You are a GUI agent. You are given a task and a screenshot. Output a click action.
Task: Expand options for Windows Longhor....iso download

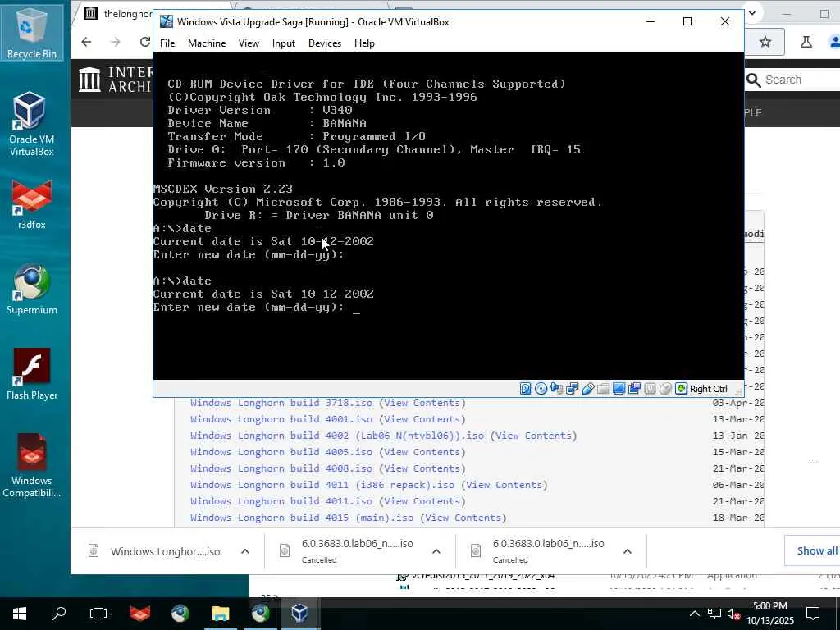tap(245, 551)
